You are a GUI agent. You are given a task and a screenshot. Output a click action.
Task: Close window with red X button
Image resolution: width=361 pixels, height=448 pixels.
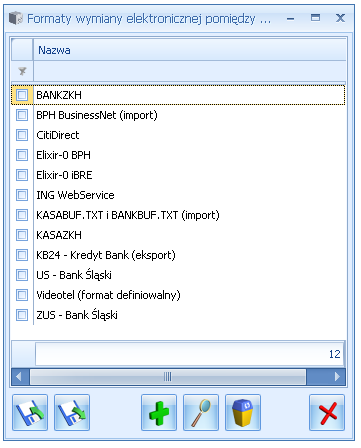327,412
